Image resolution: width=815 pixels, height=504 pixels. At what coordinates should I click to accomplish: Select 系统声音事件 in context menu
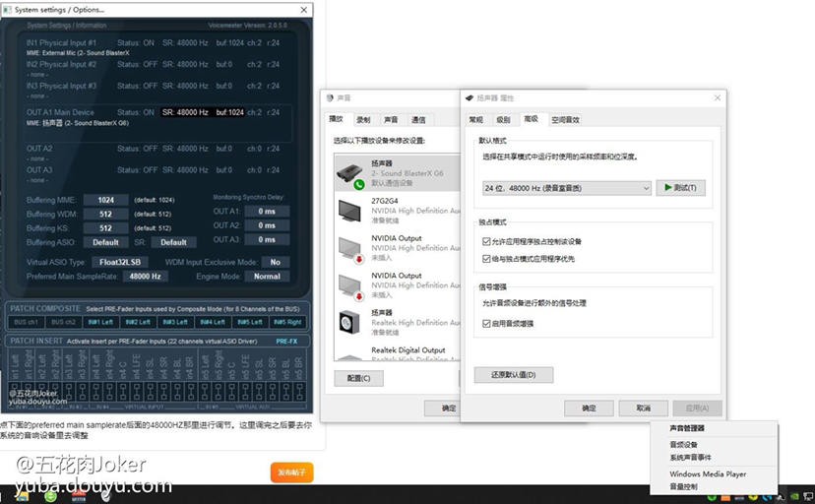(690, 457)
